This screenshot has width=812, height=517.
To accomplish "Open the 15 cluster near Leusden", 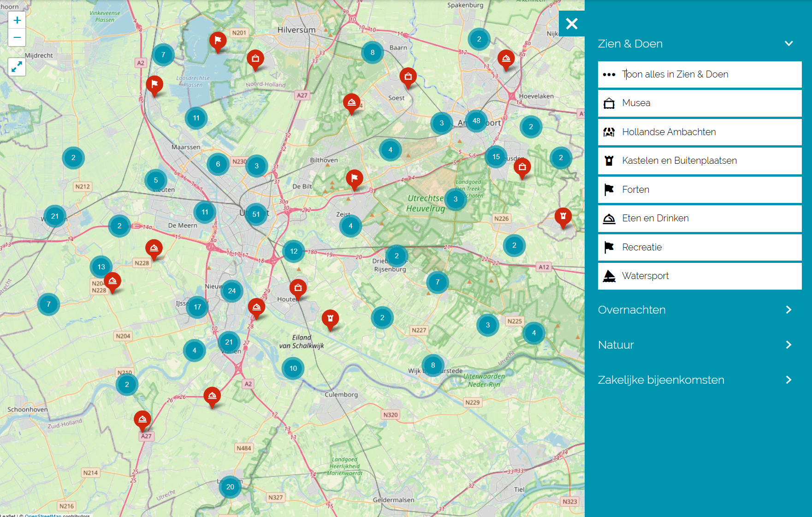I will tap(496, 157).
